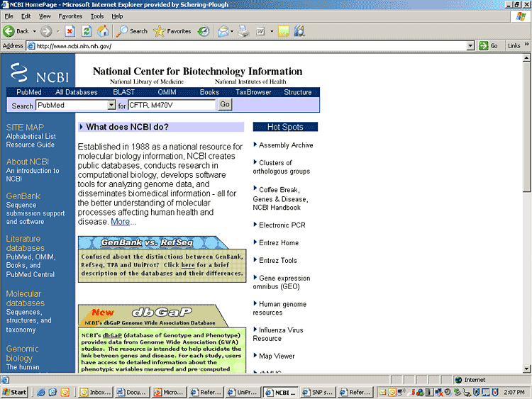Open the Molecular databases sidebar link
This screenshot has width=532, height=399.
tap(26, 298)
